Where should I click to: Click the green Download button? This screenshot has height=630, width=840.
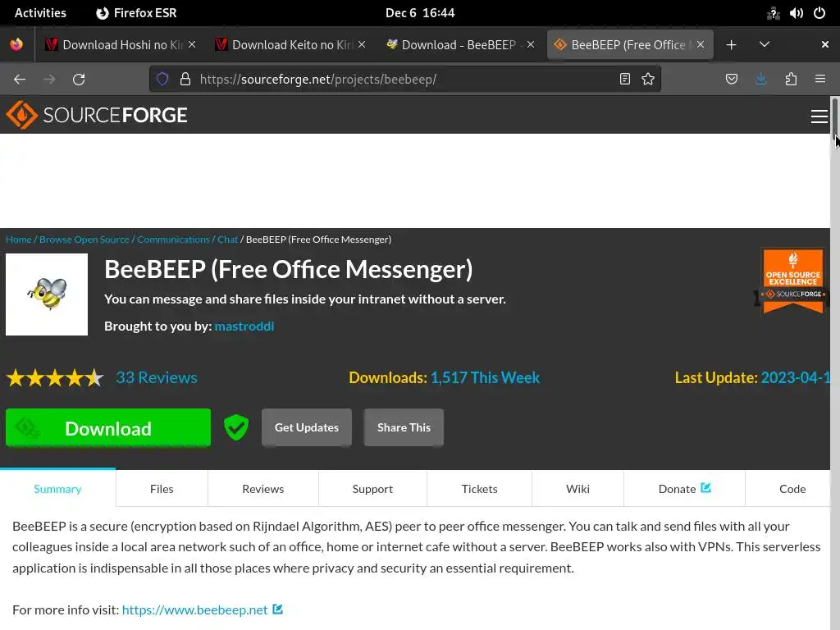[108, 427]
